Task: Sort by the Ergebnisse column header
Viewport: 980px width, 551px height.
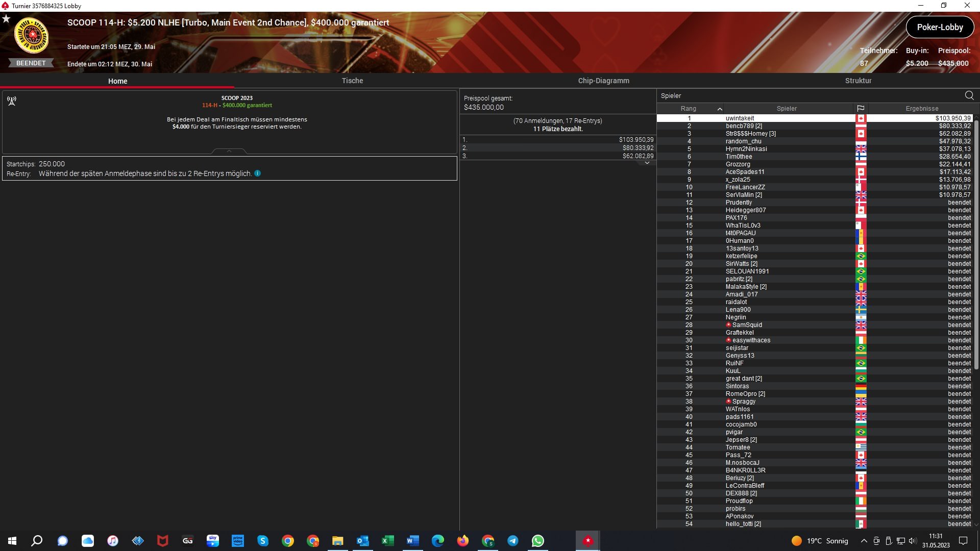Action: 922,108
